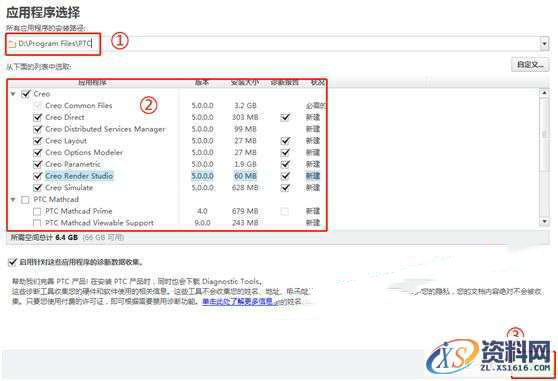Click the application list scrollbar thumb
Screen dimensions: 558x381
pyautogui.click(x=544, y=135)
